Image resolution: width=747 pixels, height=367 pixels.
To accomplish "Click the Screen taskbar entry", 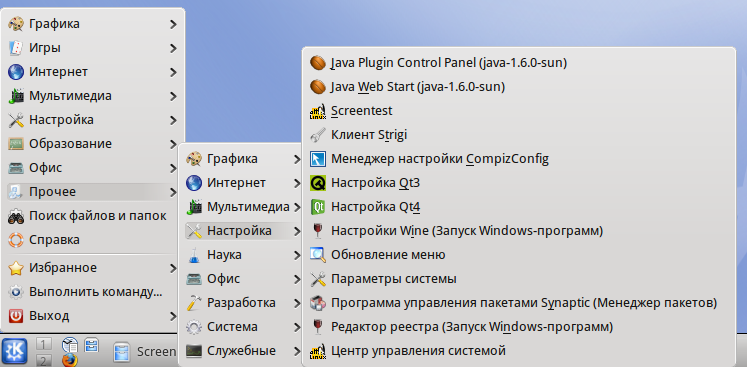I will tap(144, 352).
